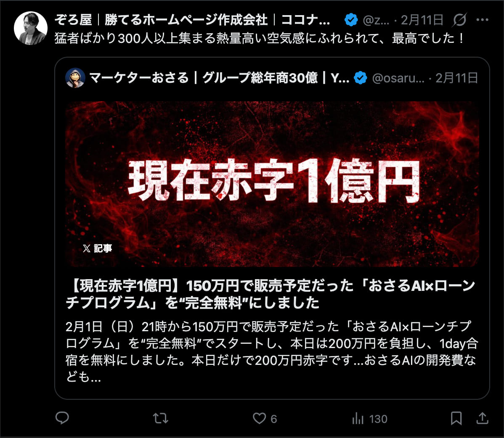Bookmark this post
This screenshot has width=504, height=438.
[456, 418]
